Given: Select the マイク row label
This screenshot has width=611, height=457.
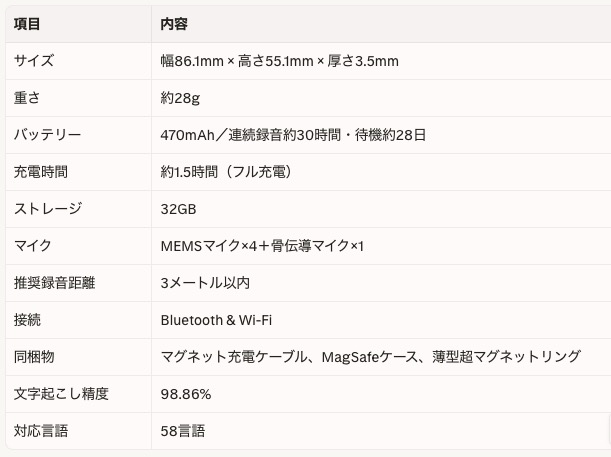Looking at the screenshot, I should [x=33, y=246].
